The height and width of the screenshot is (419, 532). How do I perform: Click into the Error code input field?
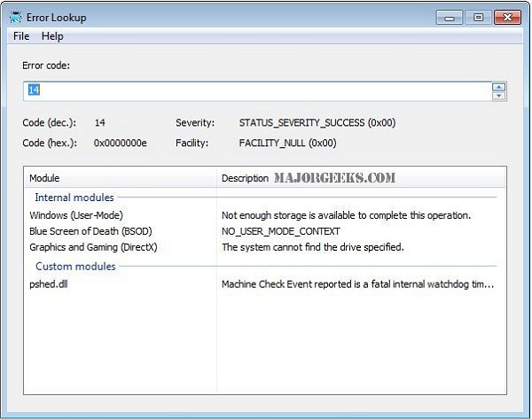(257, 90)
